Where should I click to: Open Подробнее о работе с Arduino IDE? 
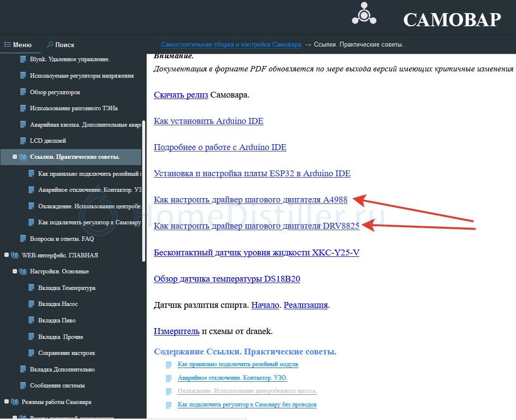(220, 147)
